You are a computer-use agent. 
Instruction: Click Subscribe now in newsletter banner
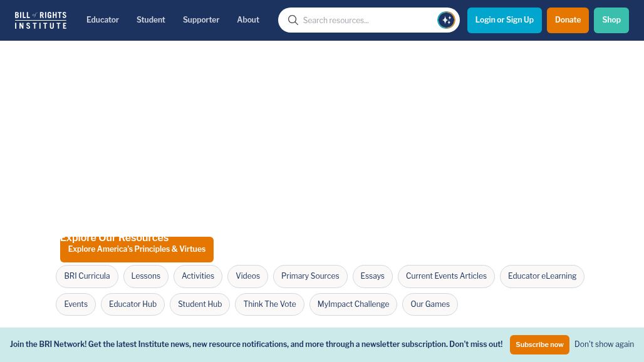pos(539,344)
